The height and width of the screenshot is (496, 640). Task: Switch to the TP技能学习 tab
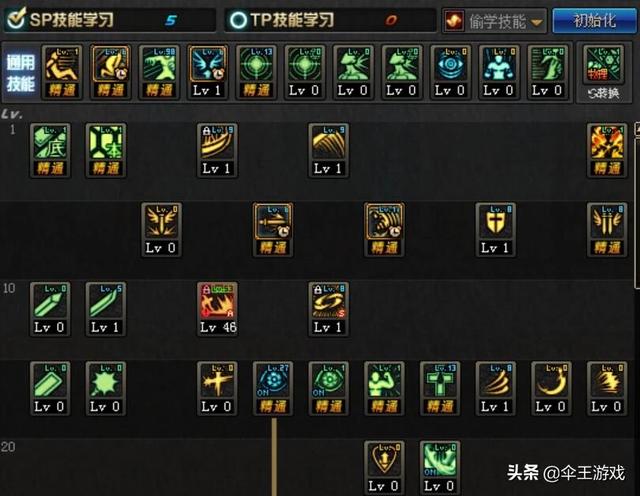tap(331, 20)
